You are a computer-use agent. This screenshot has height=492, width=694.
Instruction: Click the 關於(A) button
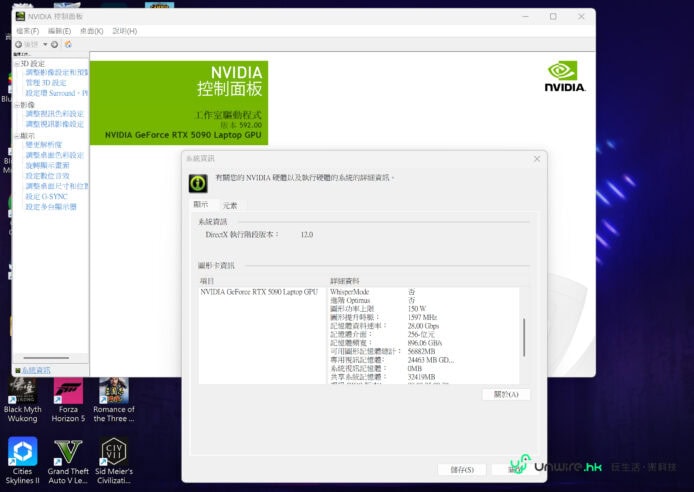coord(506,394)
